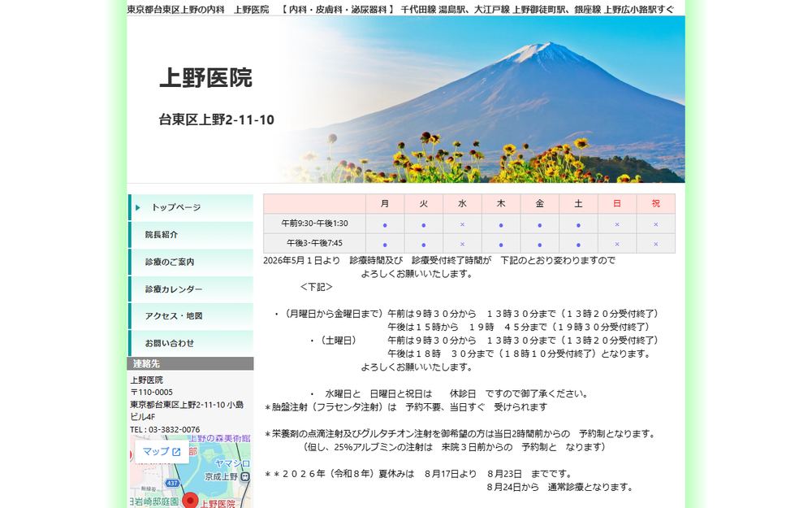The width and height of the screenshot is (812, 508).
Task: Click the （土曜日） morning hours line
Action: tap(486, 341)
